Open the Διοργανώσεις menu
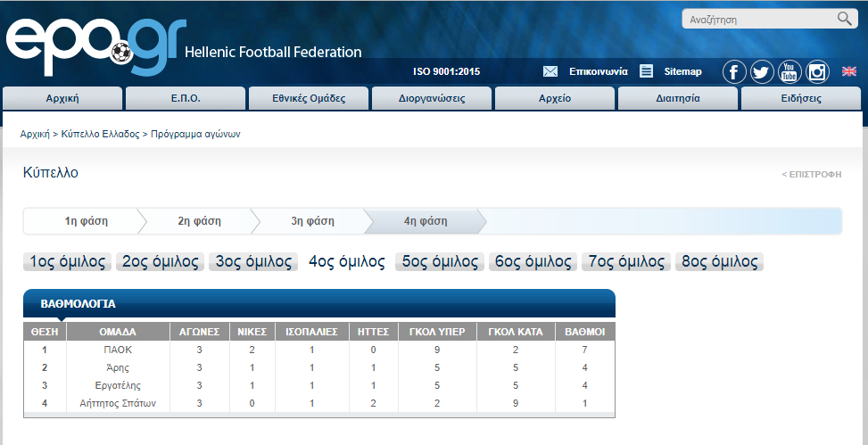This screenshot has width=868, height=445. click(432, 98)
